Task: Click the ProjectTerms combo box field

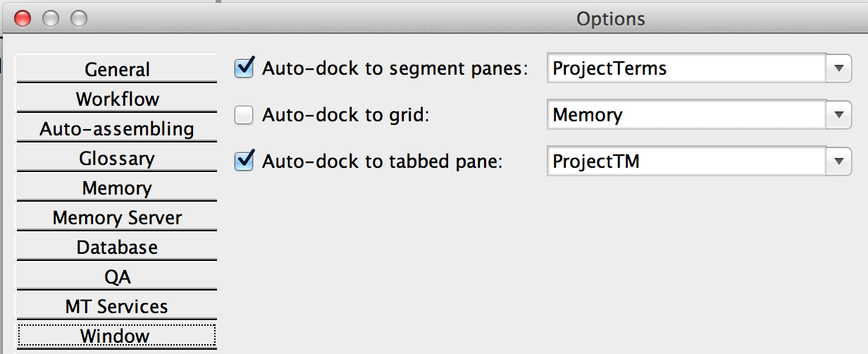Action: tap(686, 68)
